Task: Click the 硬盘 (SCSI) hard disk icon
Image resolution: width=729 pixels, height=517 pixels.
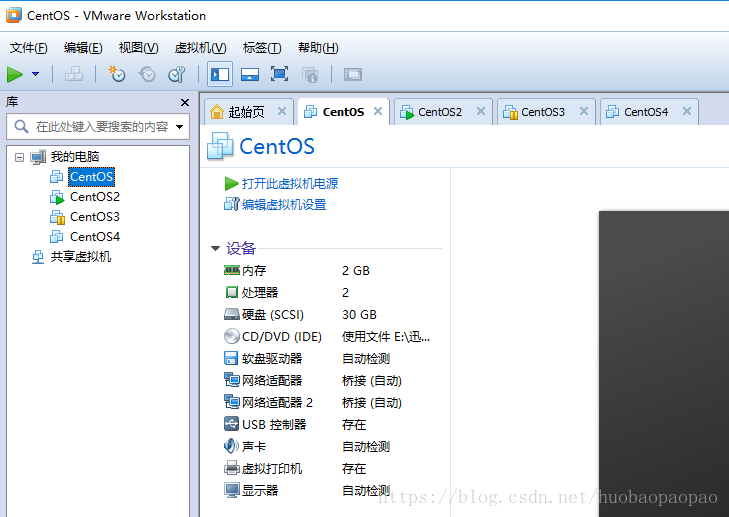Action: 232,314
